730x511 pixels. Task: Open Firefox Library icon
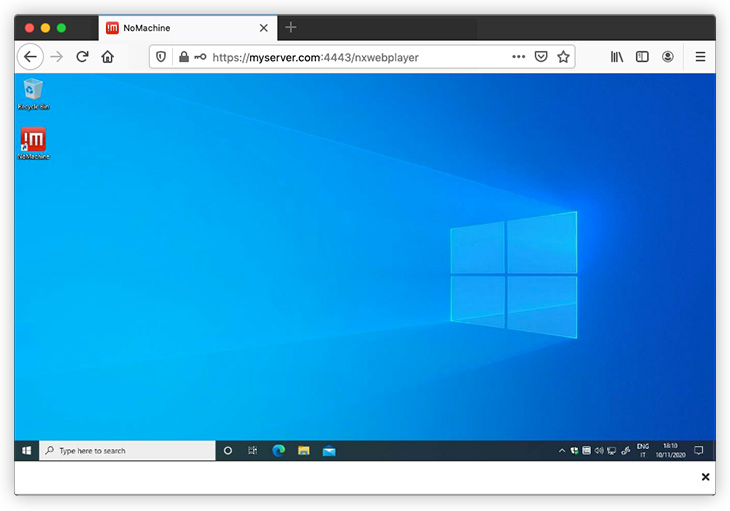(617, 57)
